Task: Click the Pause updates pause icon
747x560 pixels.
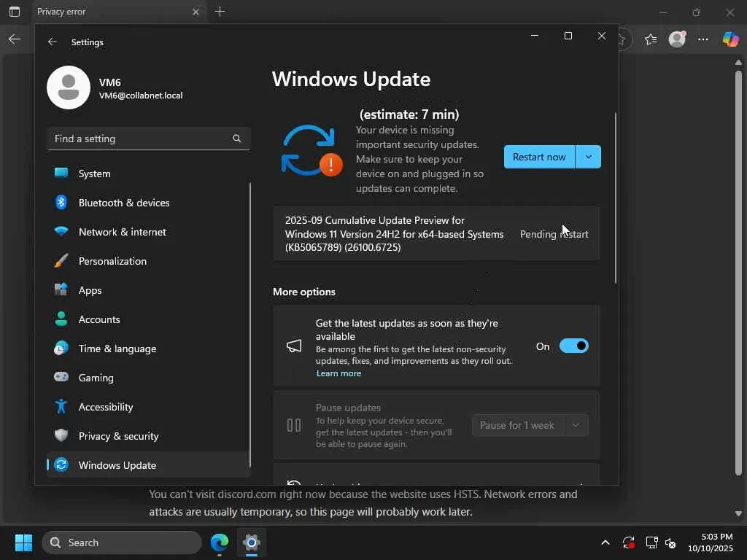Action: tap(294, 425)
